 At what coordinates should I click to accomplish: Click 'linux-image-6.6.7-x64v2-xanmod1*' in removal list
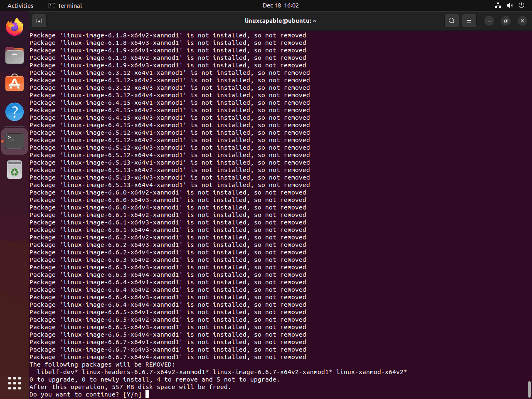(x=272, y=372)
